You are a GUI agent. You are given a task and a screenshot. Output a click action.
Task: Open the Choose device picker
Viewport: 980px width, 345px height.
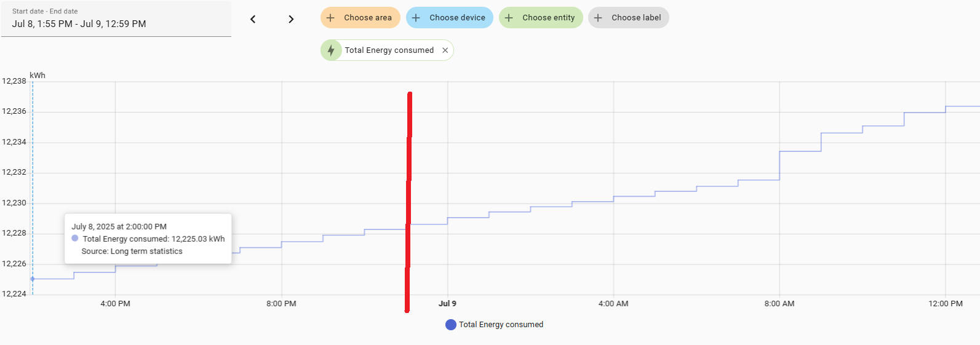(x=450, y=18)
